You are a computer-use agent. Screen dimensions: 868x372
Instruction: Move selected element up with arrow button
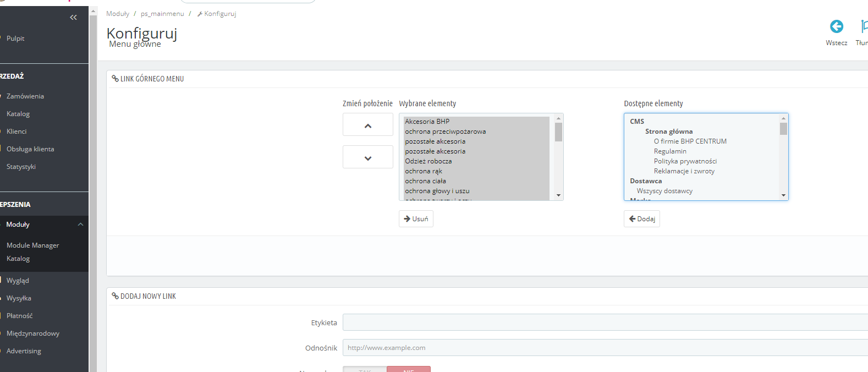(368, 125)
